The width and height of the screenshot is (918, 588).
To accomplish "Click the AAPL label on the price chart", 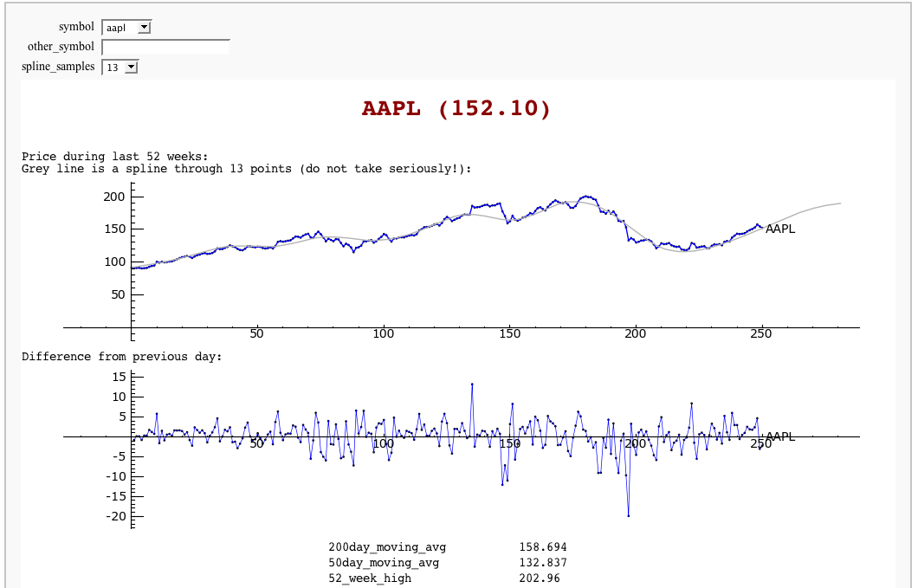I will [x=779, y=229].
